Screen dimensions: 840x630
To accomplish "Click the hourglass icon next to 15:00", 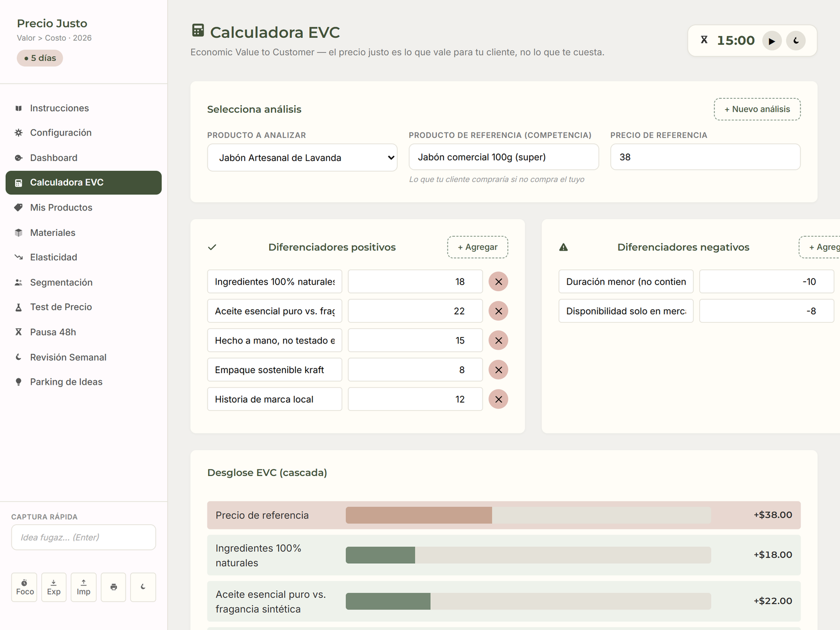I will tap(704, 40).
